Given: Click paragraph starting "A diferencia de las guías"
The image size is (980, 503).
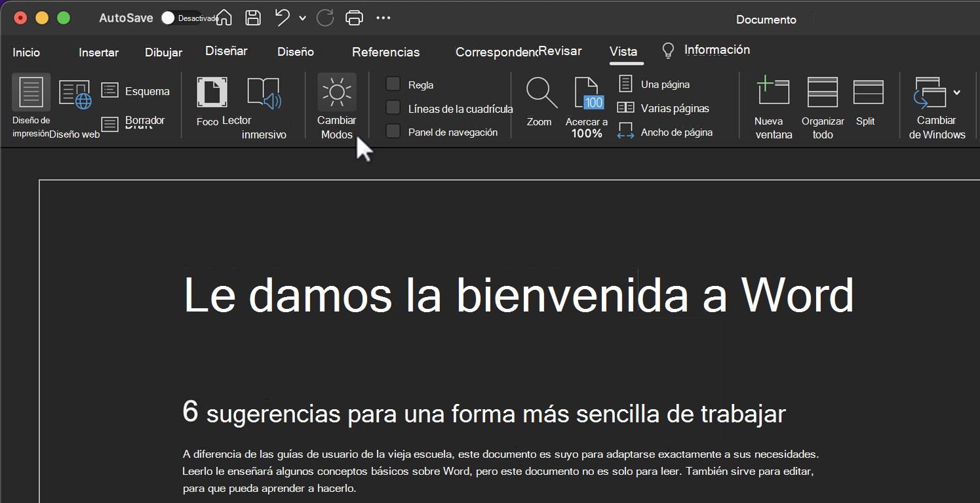Looking at the screenshot, I should [x=501, y=471].
